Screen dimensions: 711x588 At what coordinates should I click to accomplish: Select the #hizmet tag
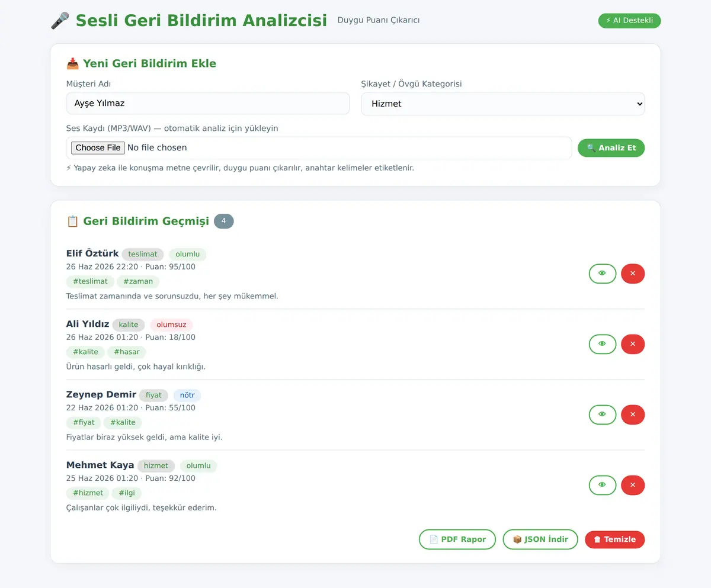88,493
